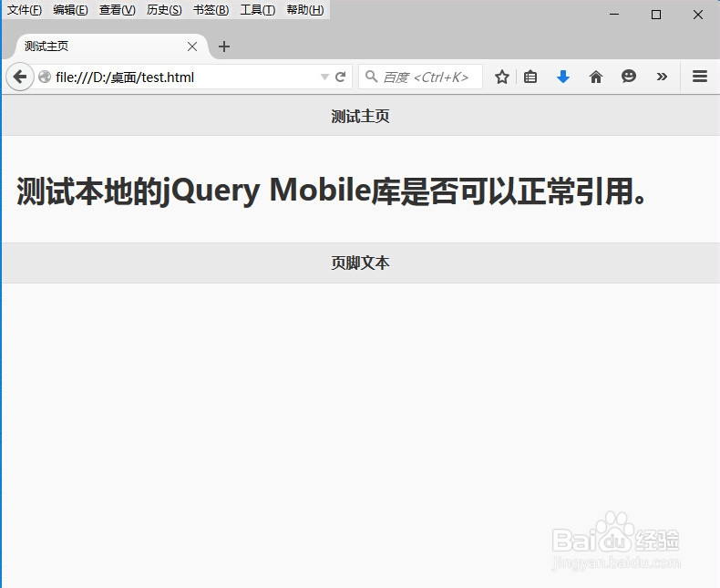
Task: Close the browser window
Action: coord(698,15)
